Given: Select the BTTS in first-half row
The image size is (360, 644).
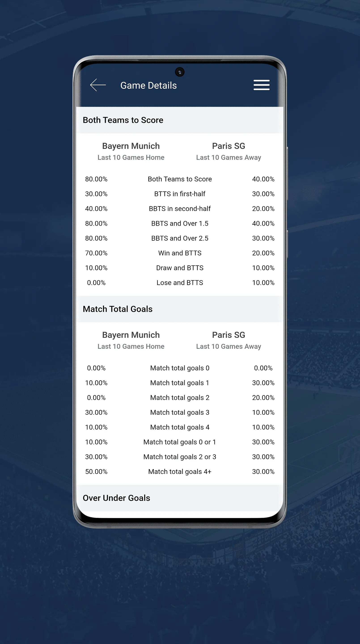Looking at the screenshot, I should [180, 194].
